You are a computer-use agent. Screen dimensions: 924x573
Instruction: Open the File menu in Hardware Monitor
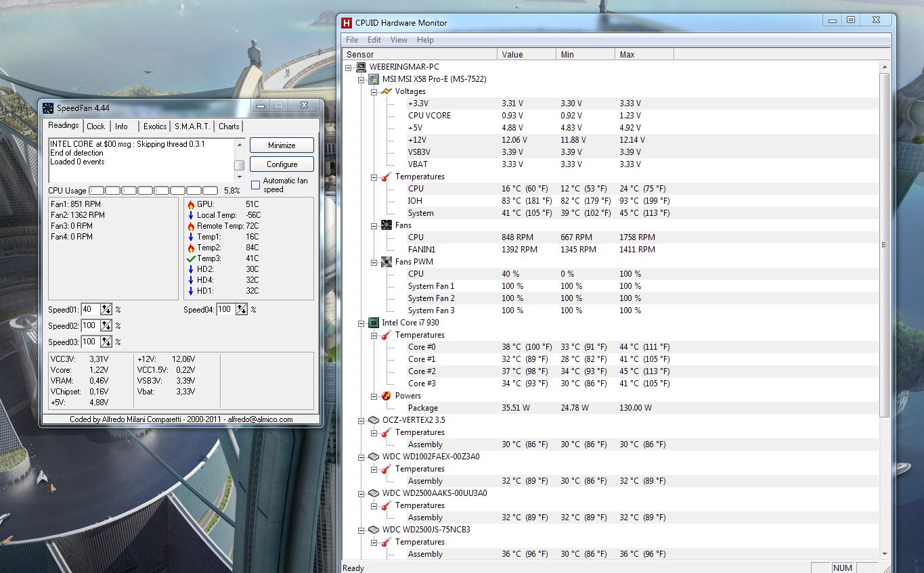coord(352,40)
